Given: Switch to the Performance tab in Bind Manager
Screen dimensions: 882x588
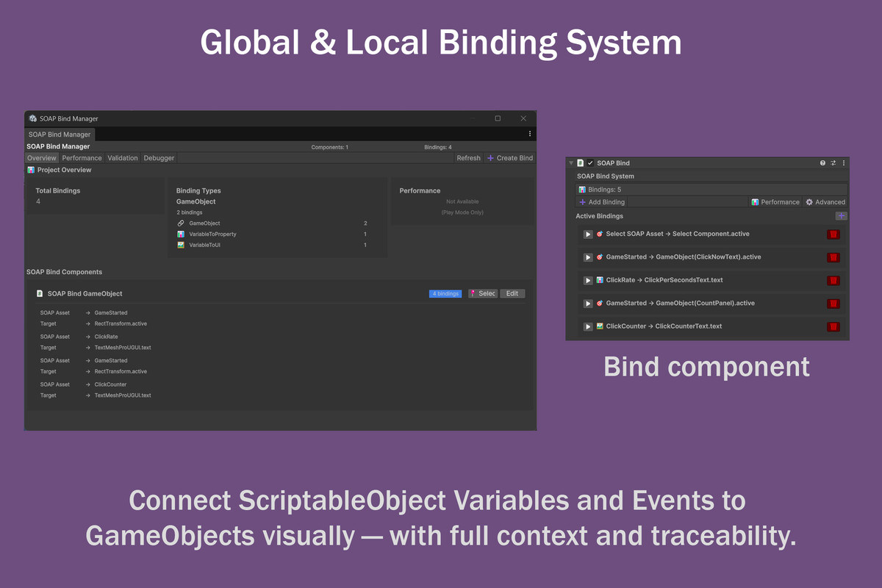Looking at the screenshot, I should tap(82, 158).
